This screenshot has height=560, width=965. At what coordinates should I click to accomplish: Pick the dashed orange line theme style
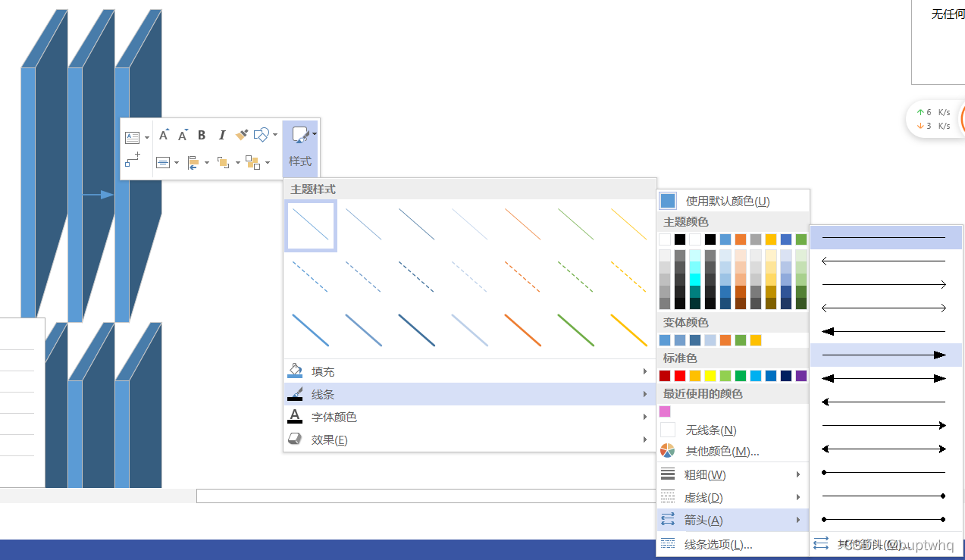523,277
